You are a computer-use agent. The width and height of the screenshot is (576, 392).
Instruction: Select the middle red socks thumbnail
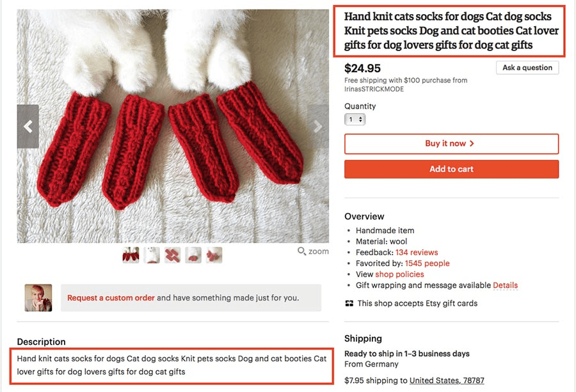click(x=173, y=255)
